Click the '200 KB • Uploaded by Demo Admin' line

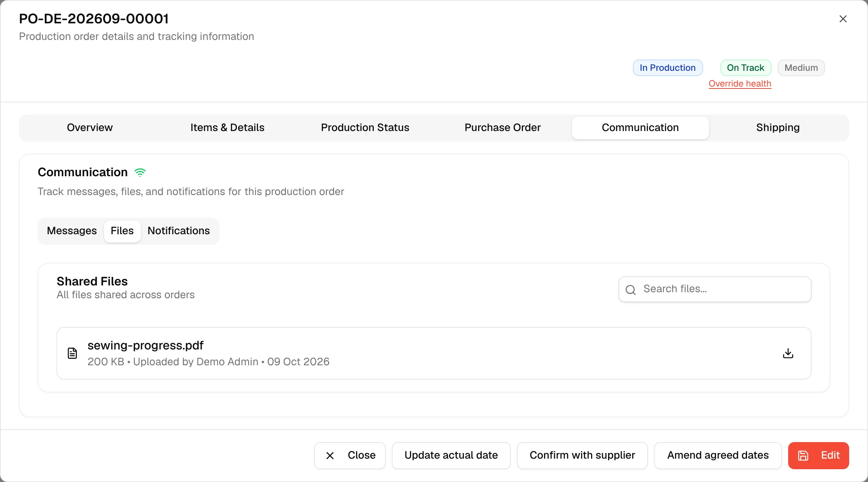point(208,361)
